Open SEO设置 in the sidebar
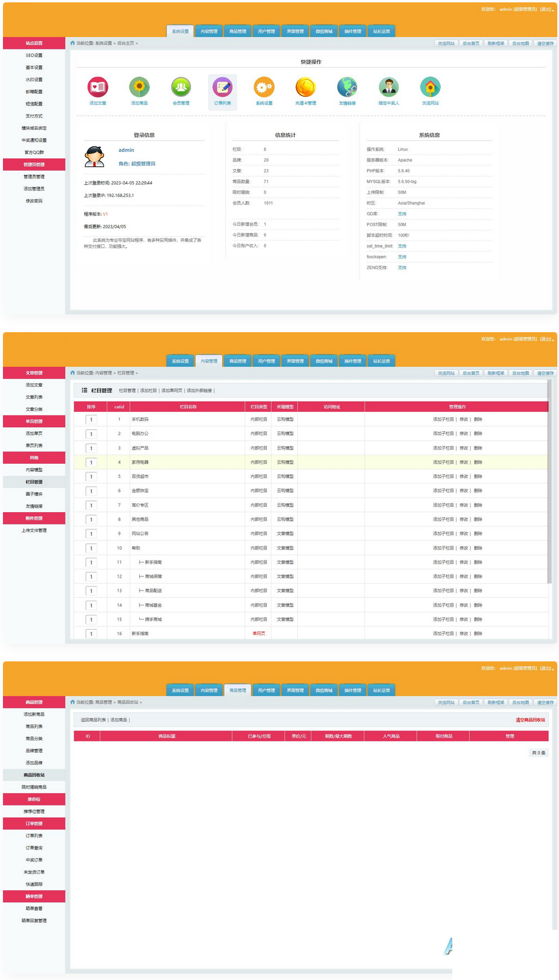Viewport: 559px width, 980px height. pyautogui.click(x=34, y=55)
